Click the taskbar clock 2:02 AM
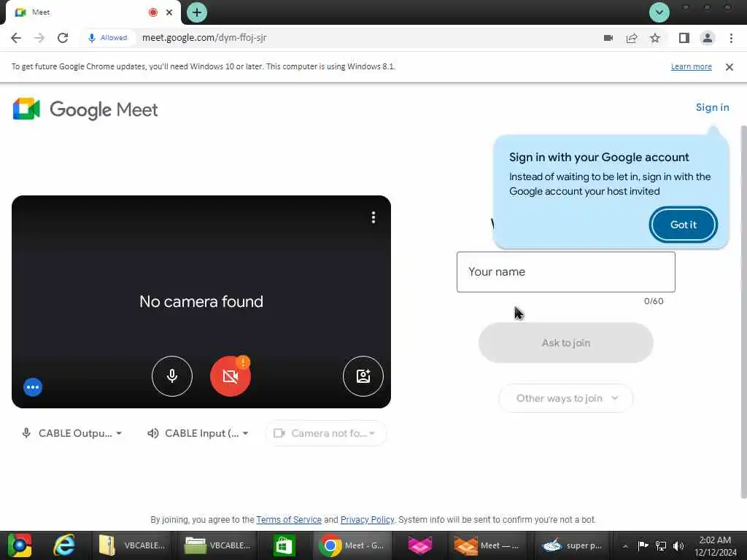This screenshot has height=560, width=747. click(x=715, y=546)
